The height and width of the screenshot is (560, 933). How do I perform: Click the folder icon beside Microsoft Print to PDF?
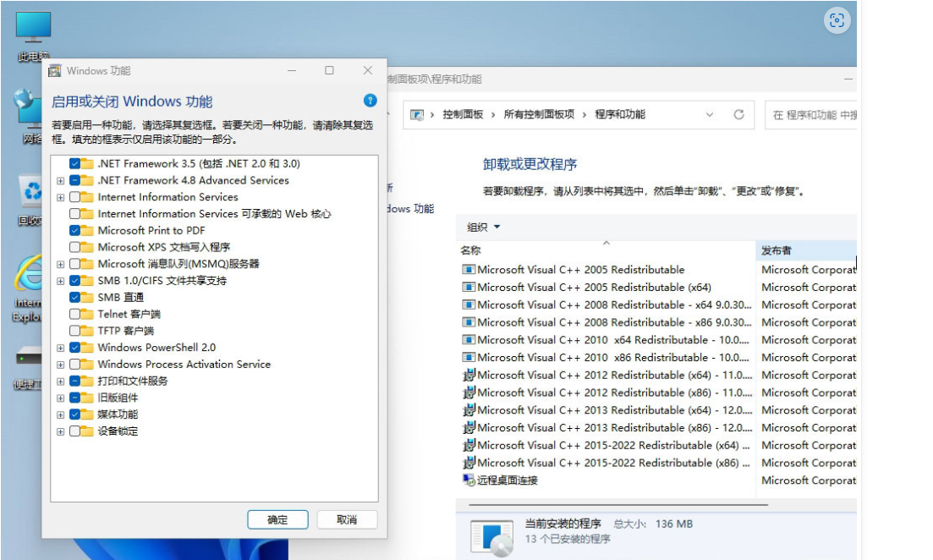[87, 230]
